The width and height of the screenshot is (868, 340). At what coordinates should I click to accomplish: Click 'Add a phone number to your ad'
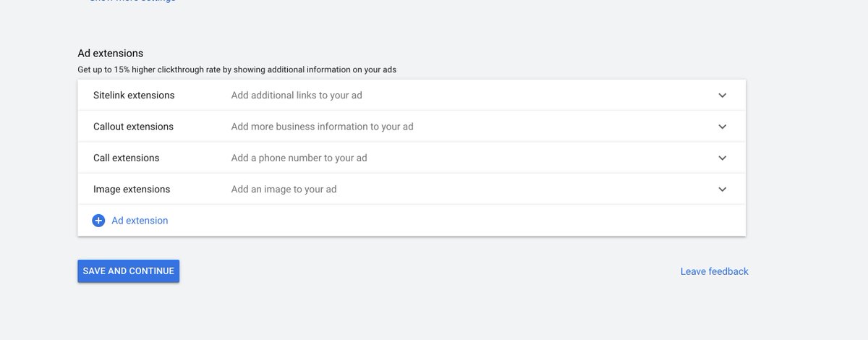coord(299,158)
